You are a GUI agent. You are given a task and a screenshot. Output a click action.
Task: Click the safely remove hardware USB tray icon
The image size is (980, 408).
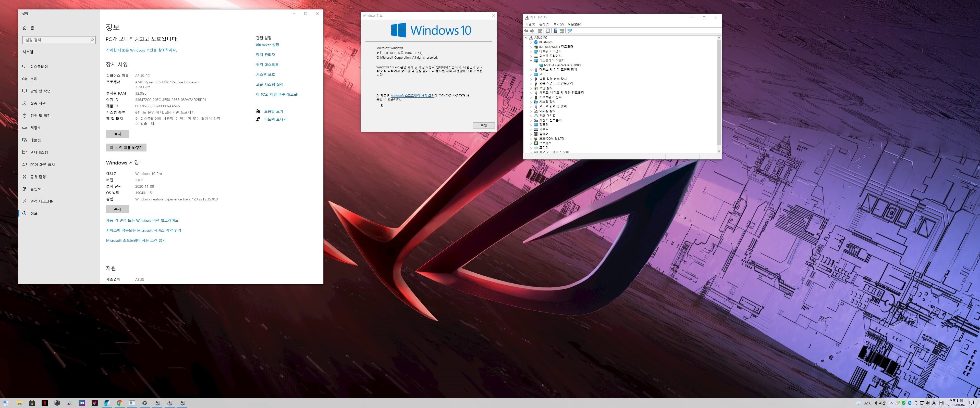click(916, 403)
